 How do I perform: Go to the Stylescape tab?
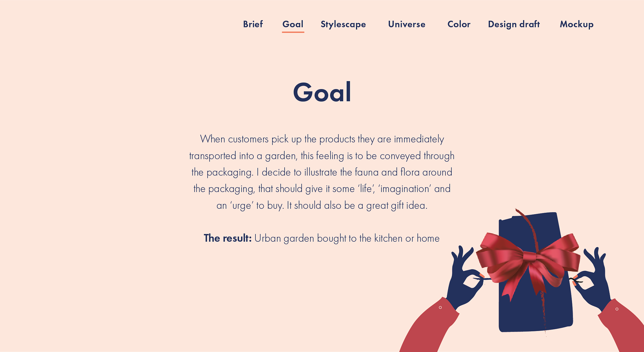coord(343,24)
